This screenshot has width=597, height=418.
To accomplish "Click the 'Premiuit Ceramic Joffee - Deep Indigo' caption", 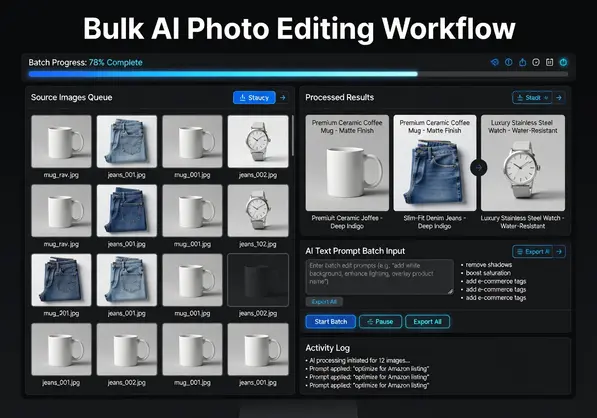I will [x=347, y=222].
